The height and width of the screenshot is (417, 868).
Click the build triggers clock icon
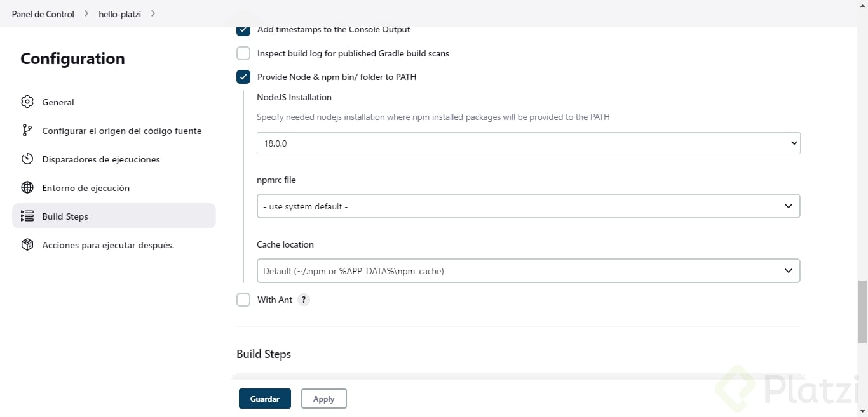pyautogui.click(x=27, y=159)
